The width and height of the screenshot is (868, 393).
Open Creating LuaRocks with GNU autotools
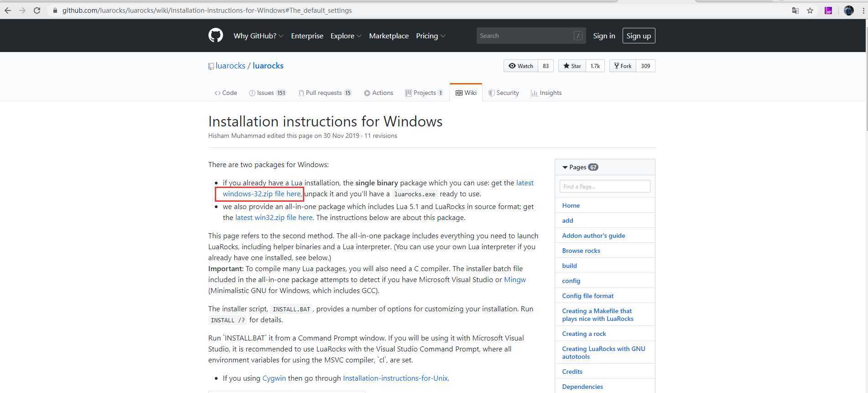tap(603, 353)
